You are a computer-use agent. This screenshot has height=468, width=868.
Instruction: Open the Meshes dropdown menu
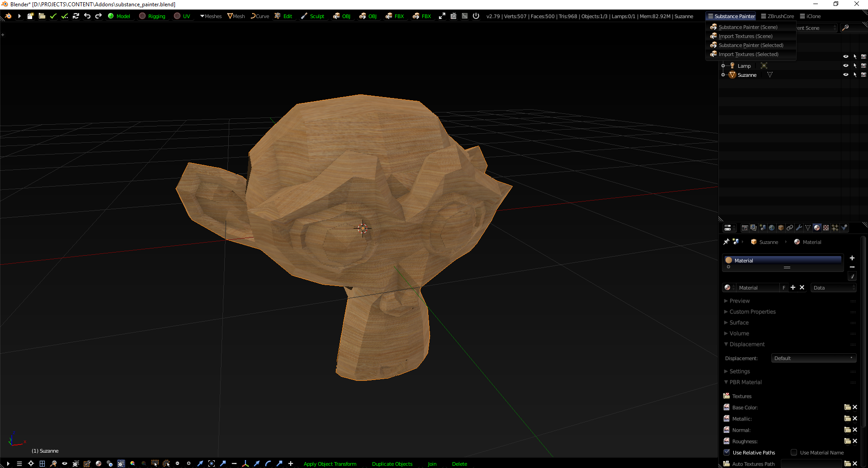[211, 16]
